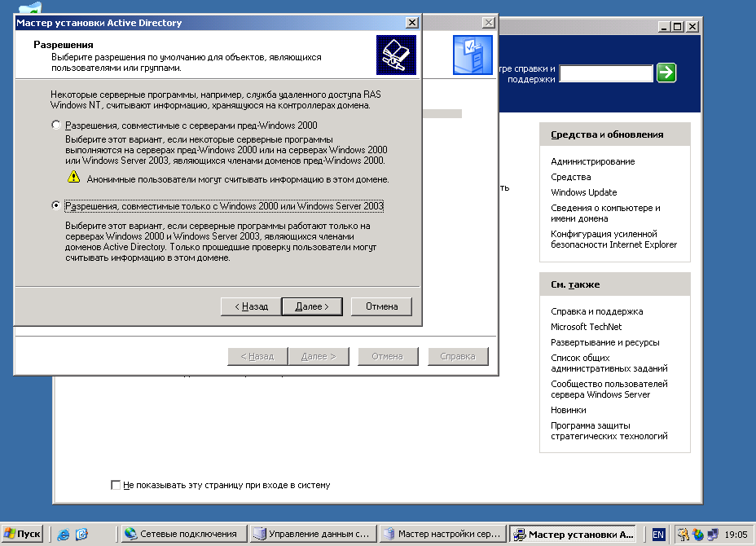Switch to Мастер настройки сервера taskbar window
The height and width of the screenshot is (546, 756).
click(442, 534)
